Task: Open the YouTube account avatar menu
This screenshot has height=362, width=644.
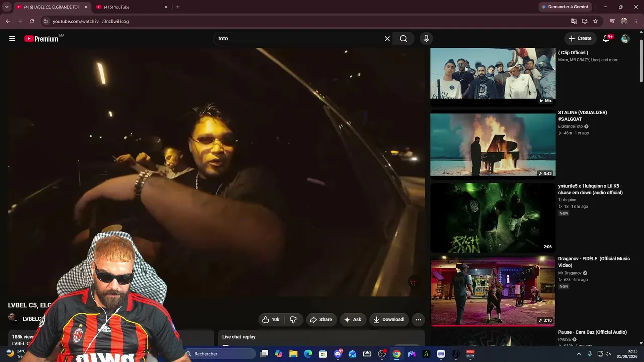Action: point(625,39)
